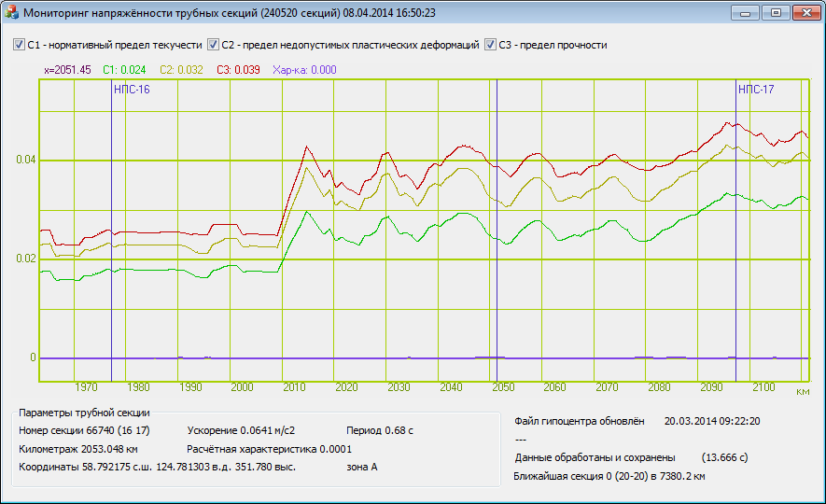Click the 1990 km axis label
Viewport: 826px width, 504px height.
pos(190,387)
